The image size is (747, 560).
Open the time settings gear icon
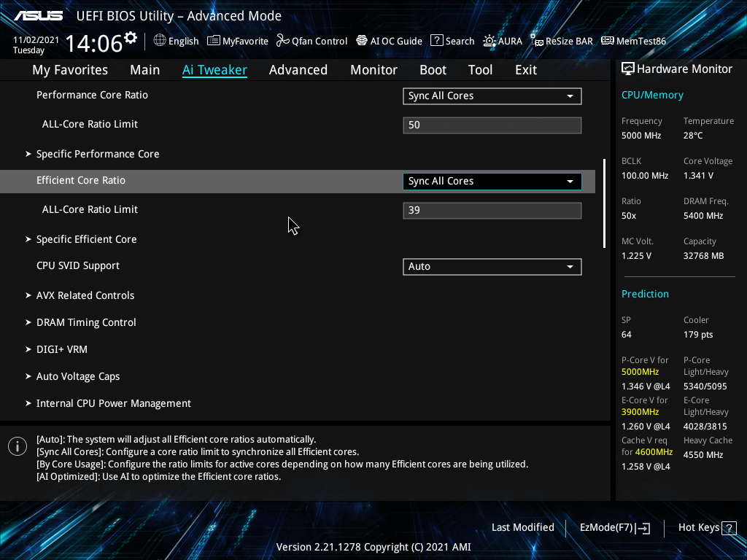pos(131,38)
